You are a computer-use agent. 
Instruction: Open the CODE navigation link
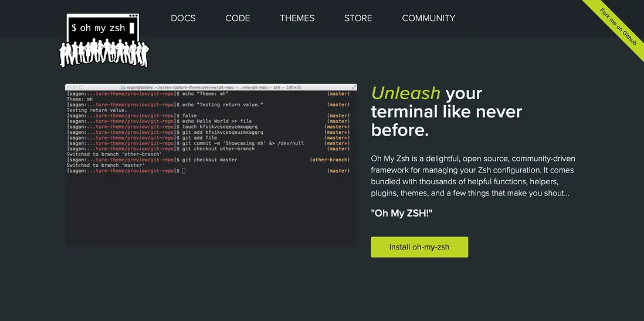(x=238, y=18)
